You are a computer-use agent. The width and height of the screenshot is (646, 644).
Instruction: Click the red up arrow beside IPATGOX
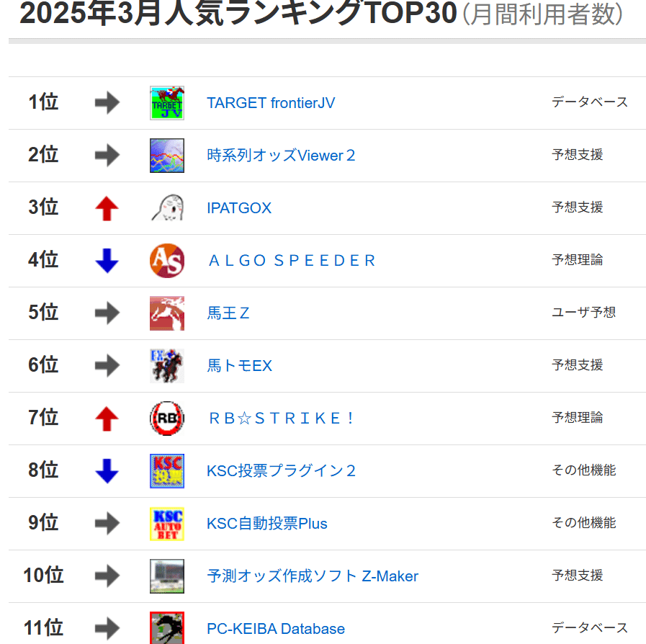coord(107,208)
